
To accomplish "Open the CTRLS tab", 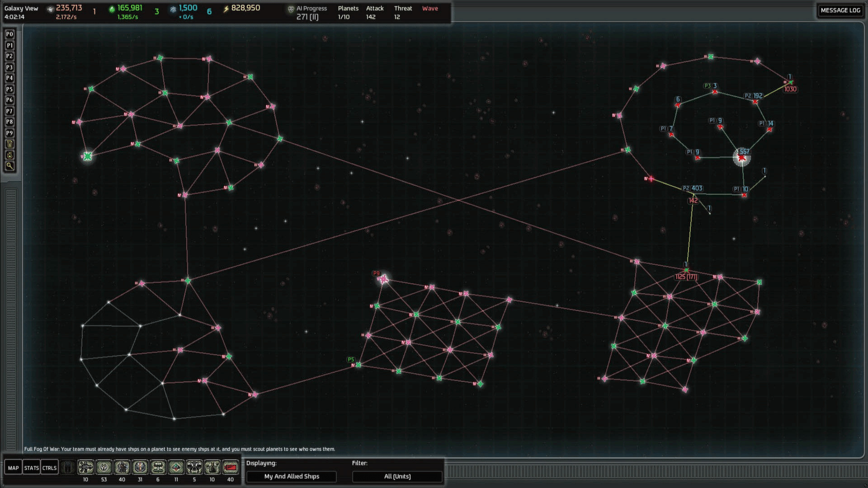I will (x=49, y=468).
